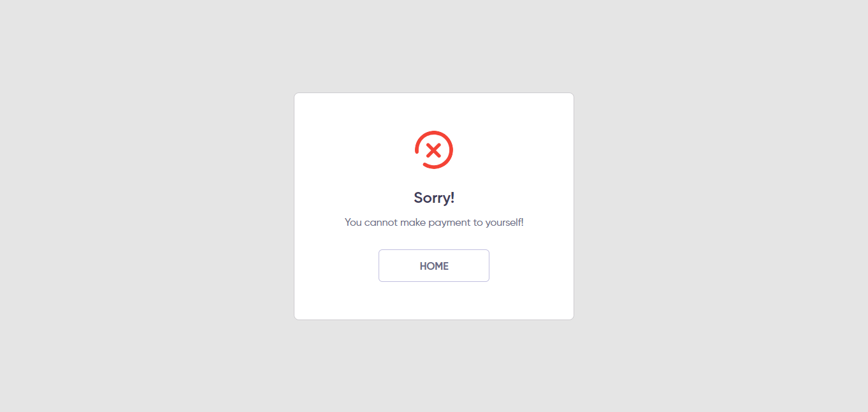Select the failure status icon above "Sorry!"
Screen dimensions: 868x412
click(x=434, y=150)
